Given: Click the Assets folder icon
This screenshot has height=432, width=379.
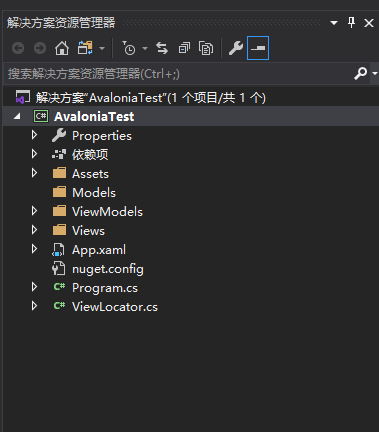Looking at the screenshot, I should pyautogui.click(x=59, y=173).
